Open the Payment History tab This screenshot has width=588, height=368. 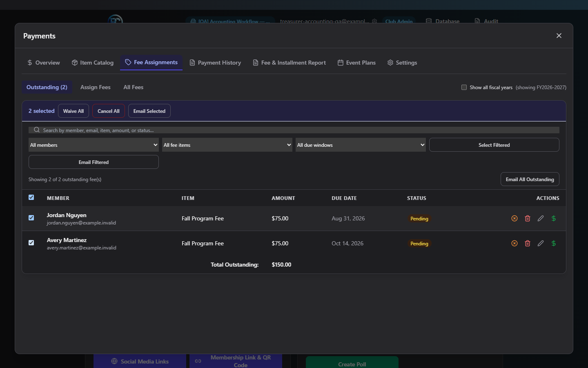[215, 63]
